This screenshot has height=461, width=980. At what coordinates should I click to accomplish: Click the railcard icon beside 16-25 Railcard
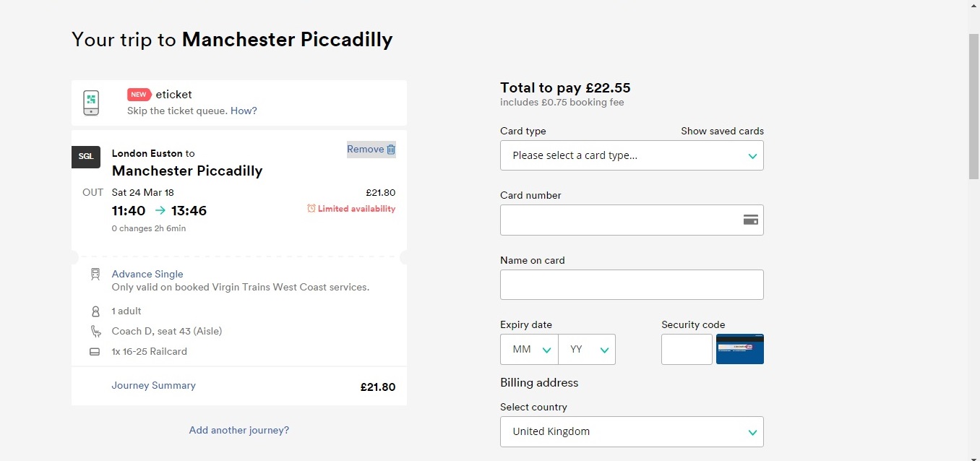[95, 352]
